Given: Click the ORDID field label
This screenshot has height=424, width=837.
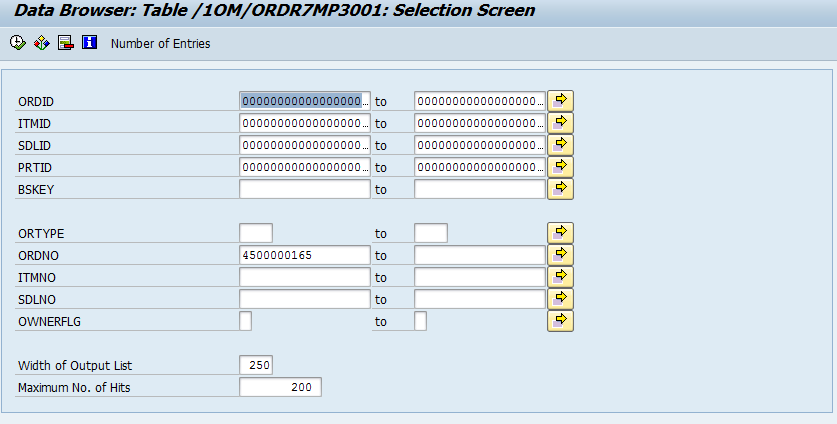Looking at the screenshot, I should (36, 102).
